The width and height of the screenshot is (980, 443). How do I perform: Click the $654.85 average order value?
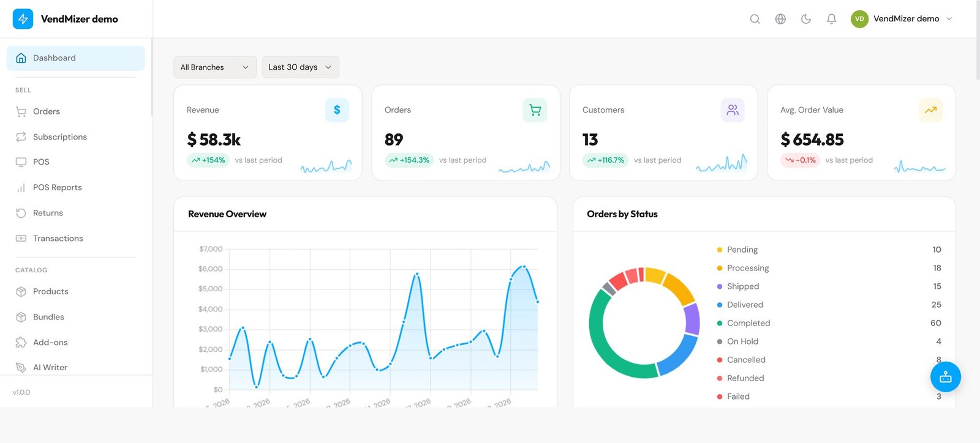point(812,140)
